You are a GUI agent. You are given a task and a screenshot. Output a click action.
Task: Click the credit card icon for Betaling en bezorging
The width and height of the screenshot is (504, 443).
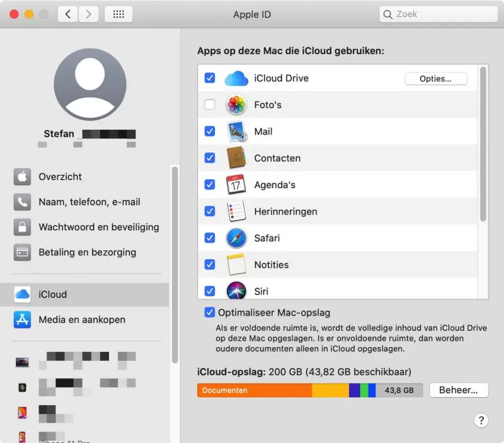pos(22,252)
